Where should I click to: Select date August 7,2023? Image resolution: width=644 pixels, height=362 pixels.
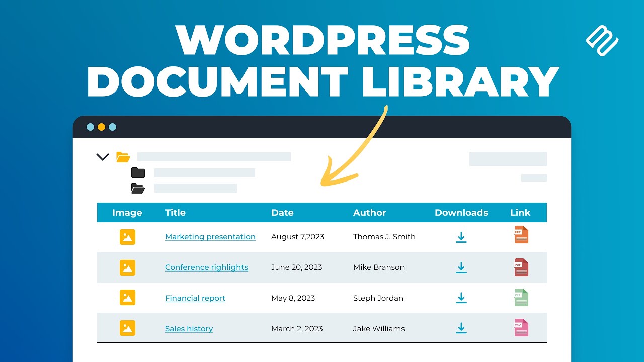pyautogui.click(x=297, y=237)
